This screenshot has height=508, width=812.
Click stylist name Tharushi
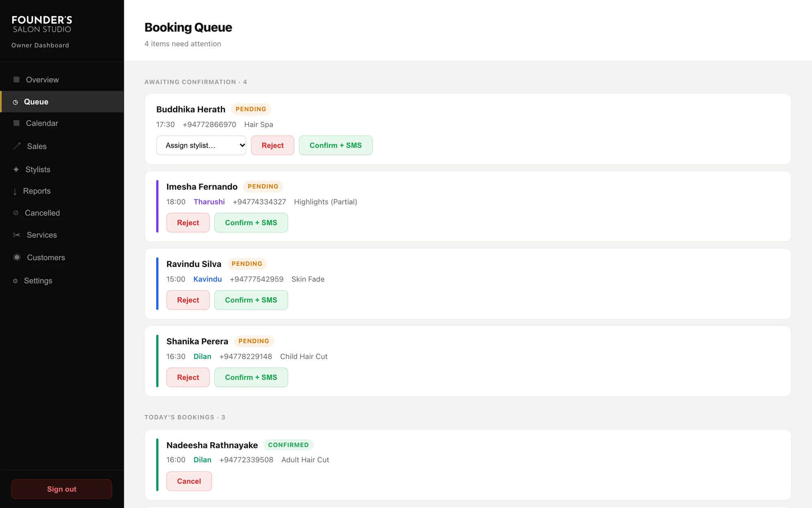coord(209,202)
